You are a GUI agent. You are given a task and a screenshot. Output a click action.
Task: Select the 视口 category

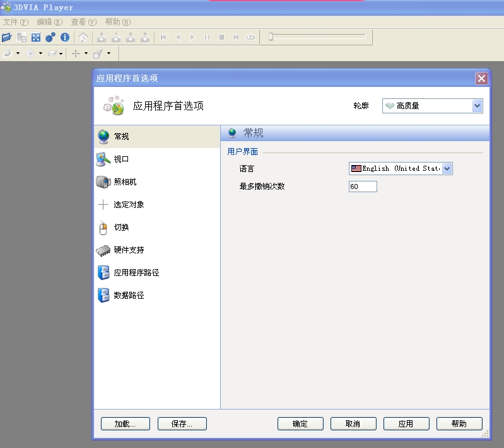157,159
